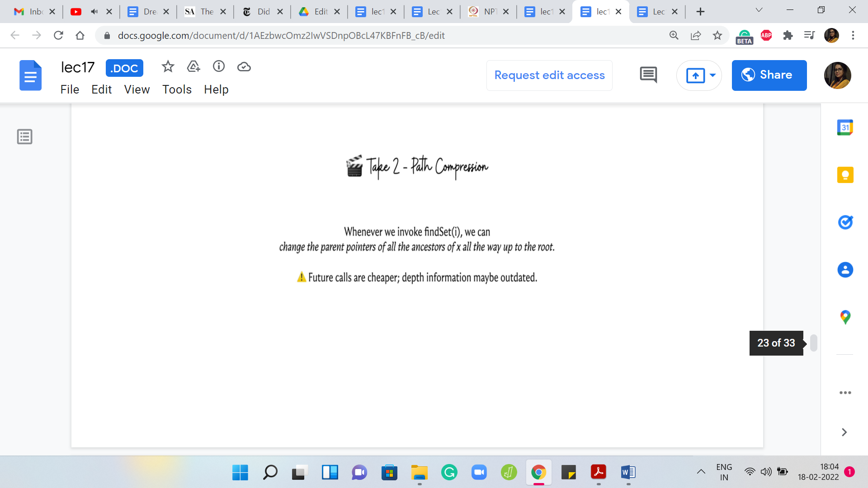Screen dimensions: 868x488
Task: Open Google Maps side panel
Action: click(845, 317)
